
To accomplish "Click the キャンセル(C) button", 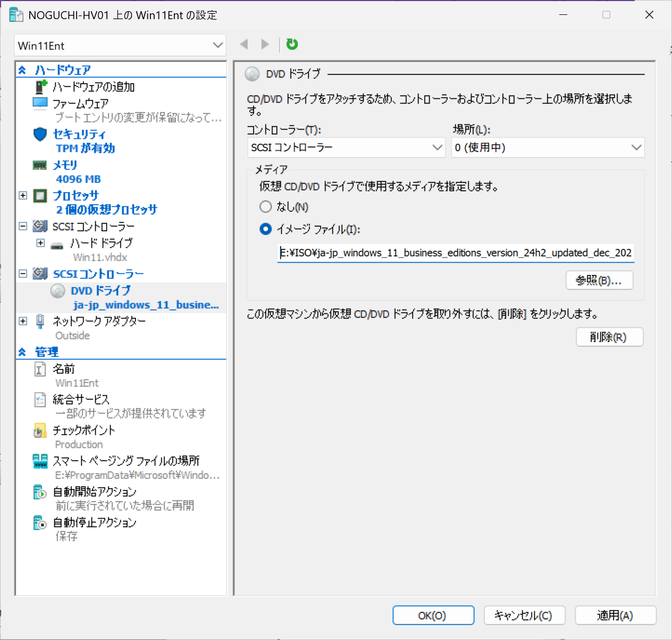I will (524, 616).
